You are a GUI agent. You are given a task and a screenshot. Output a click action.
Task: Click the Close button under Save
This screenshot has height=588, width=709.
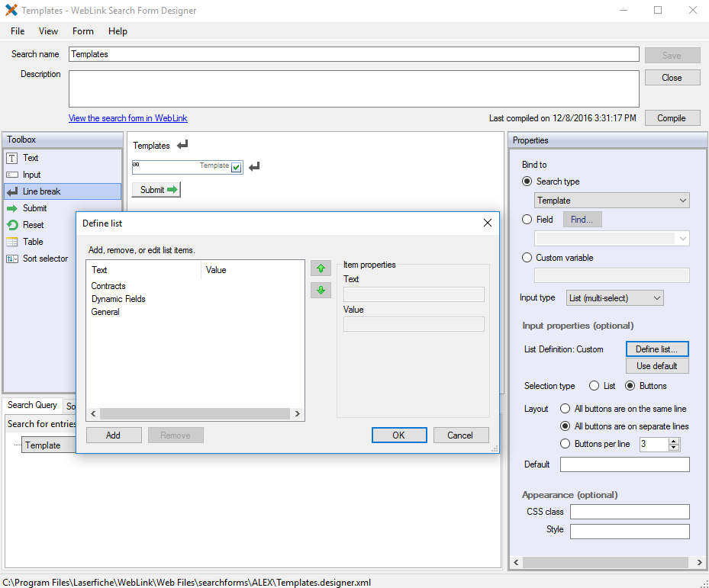tap(672, 78)
